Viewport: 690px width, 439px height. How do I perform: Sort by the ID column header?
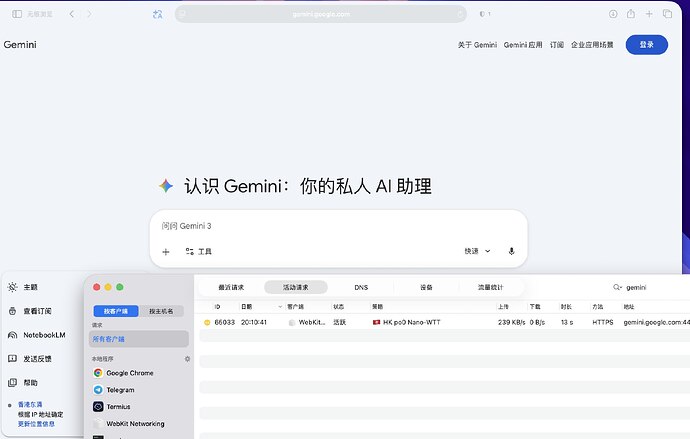coord(217,307)
